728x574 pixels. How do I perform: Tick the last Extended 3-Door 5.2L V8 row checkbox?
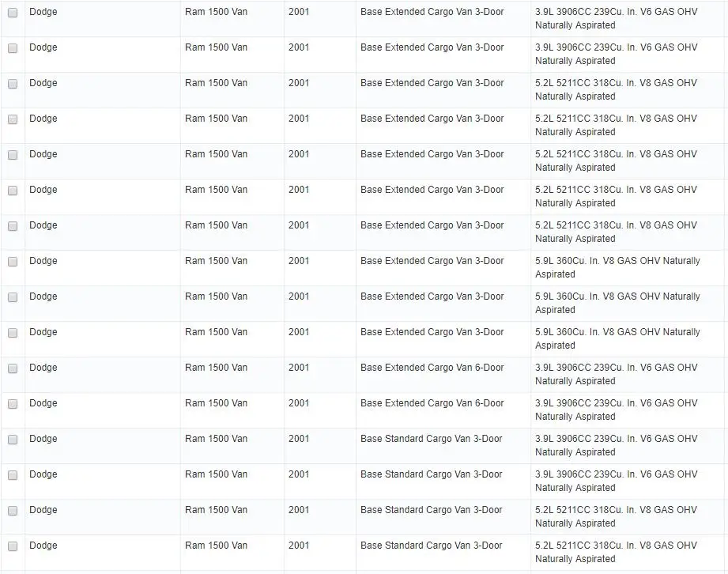(x=13, y=226)
